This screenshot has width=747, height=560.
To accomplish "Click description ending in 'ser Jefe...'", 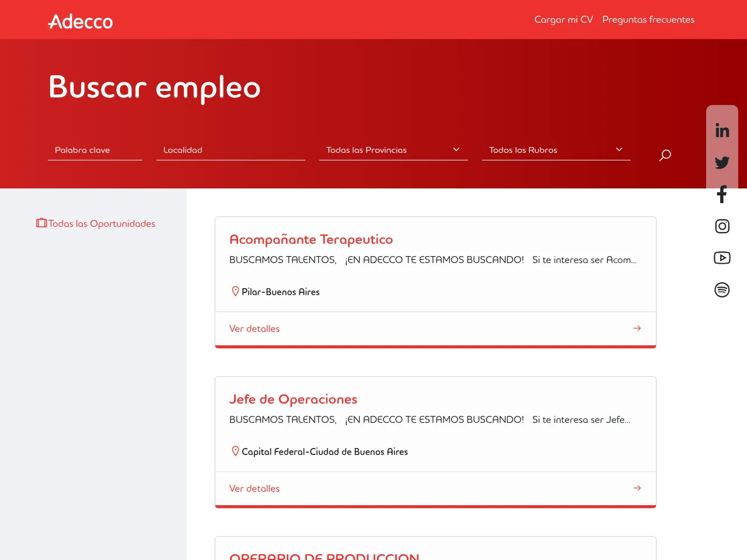I will coord(430,419).
